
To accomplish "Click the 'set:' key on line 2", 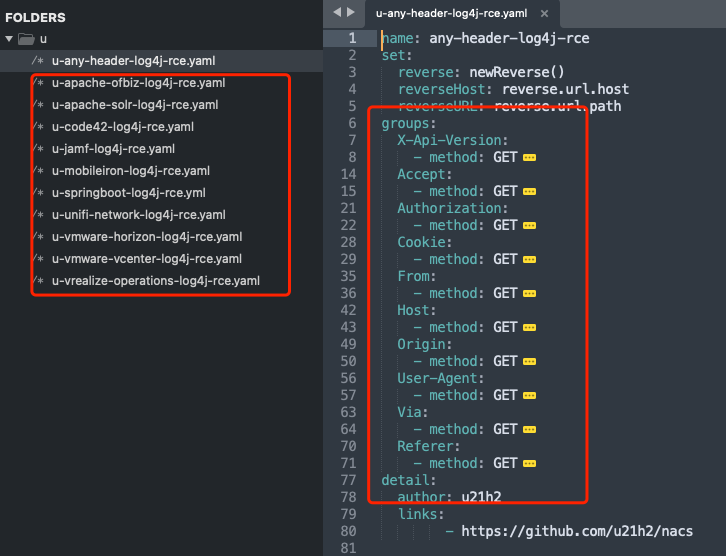I will [397, 55].
